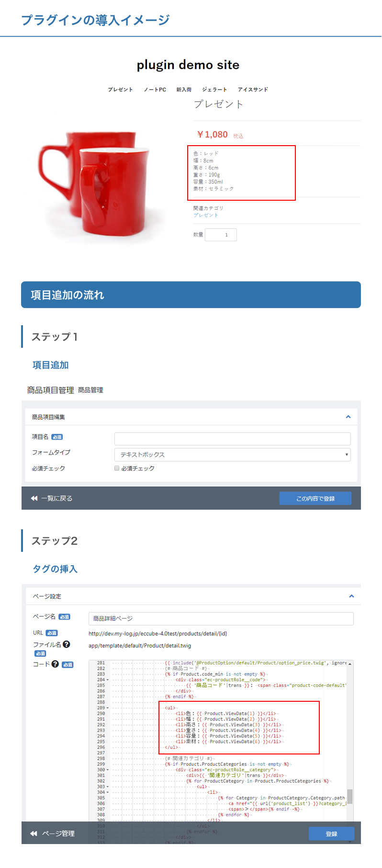Click the 登録 button in the bottom bar
Viewport: 382px width, 868px height.
coord(331,834)
